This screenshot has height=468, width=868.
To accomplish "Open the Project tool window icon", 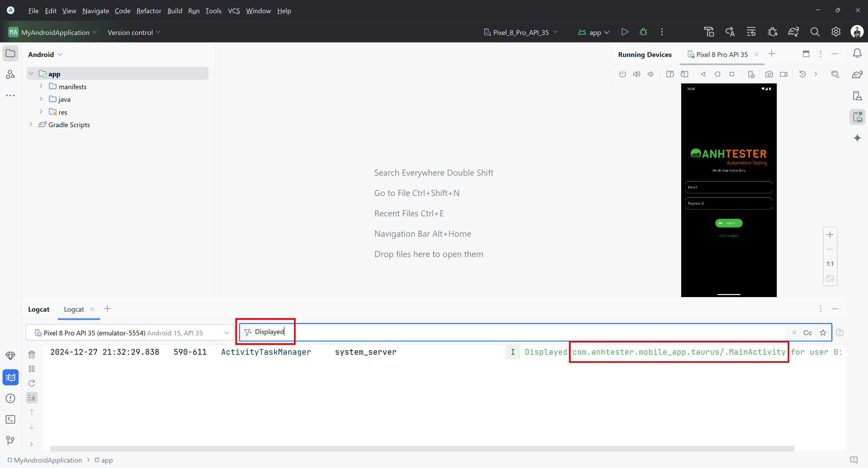I will pos(11,54).
